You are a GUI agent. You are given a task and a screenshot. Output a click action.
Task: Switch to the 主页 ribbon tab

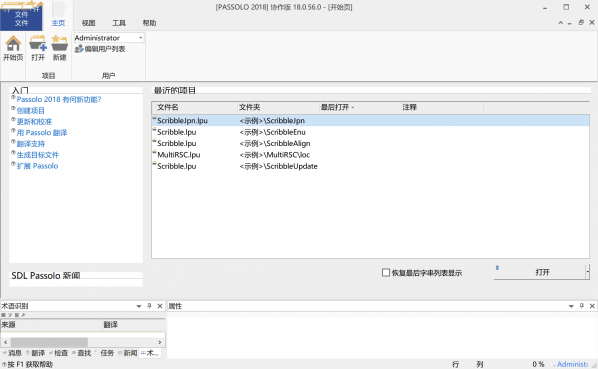click(58, 23)
